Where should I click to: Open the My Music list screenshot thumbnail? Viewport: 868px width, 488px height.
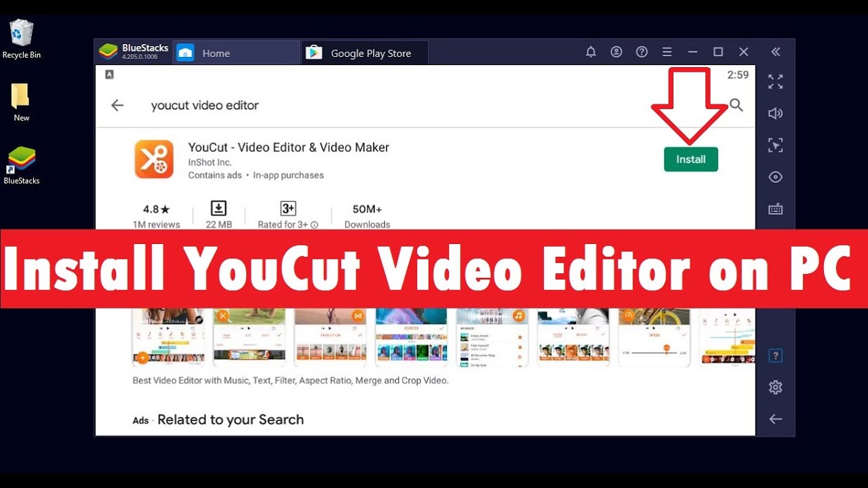(x=492, y=337)
